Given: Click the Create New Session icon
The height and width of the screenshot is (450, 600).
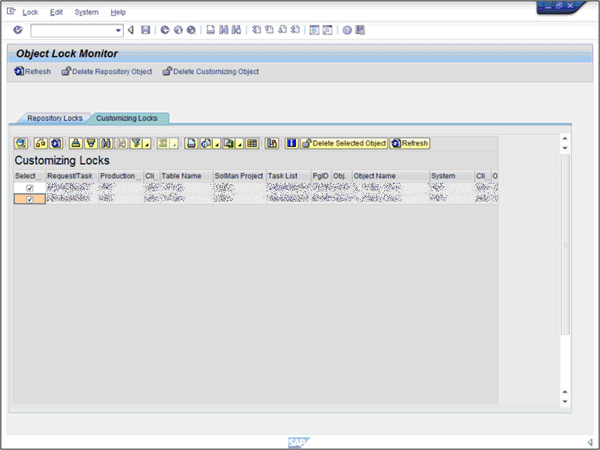Looking at the screenshot, I should click(x=314, y=30).
